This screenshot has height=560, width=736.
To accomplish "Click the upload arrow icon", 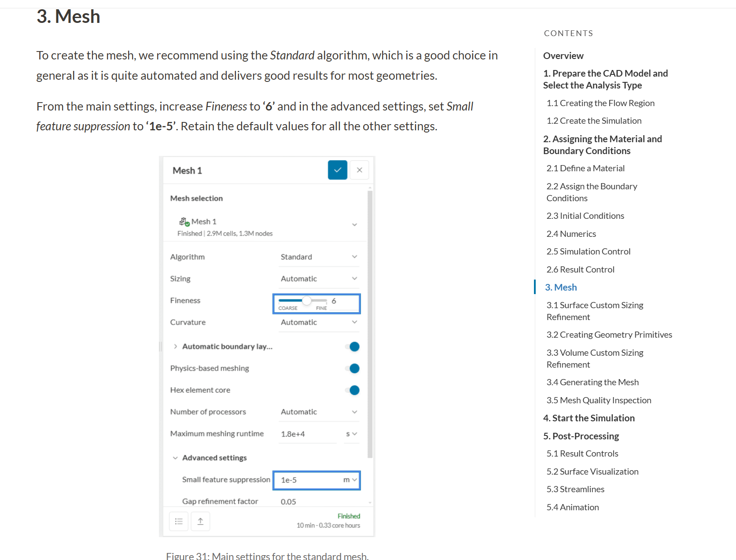I will click(x=200, y=521).
